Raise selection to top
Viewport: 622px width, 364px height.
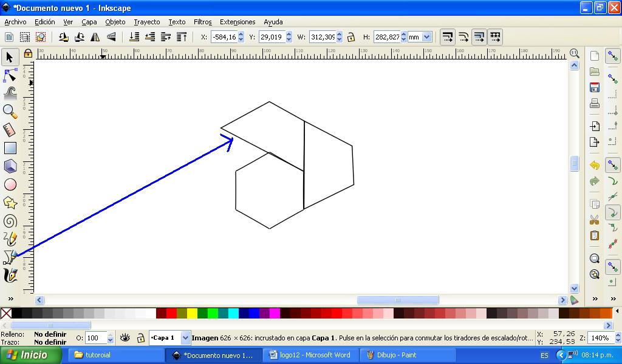point(182,37)
